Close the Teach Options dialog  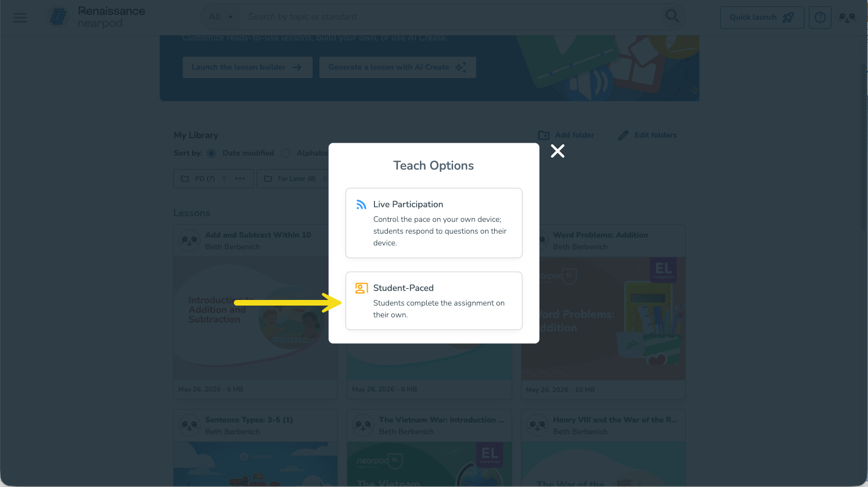558,151
